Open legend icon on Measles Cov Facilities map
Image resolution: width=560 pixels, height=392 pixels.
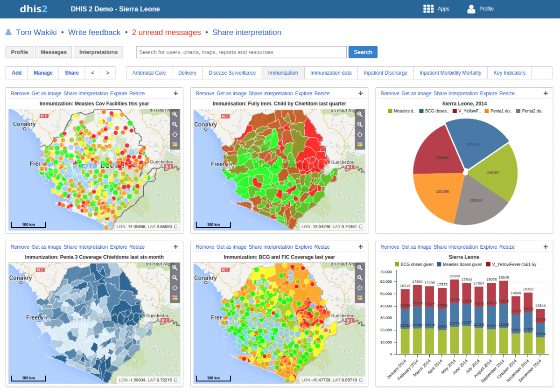tap(175, 144)
